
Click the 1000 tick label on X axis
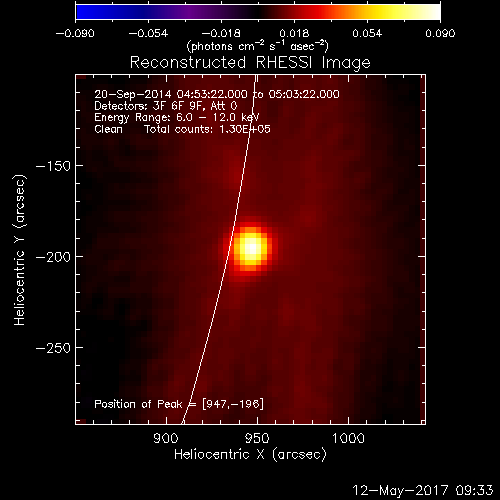point(348,438)
